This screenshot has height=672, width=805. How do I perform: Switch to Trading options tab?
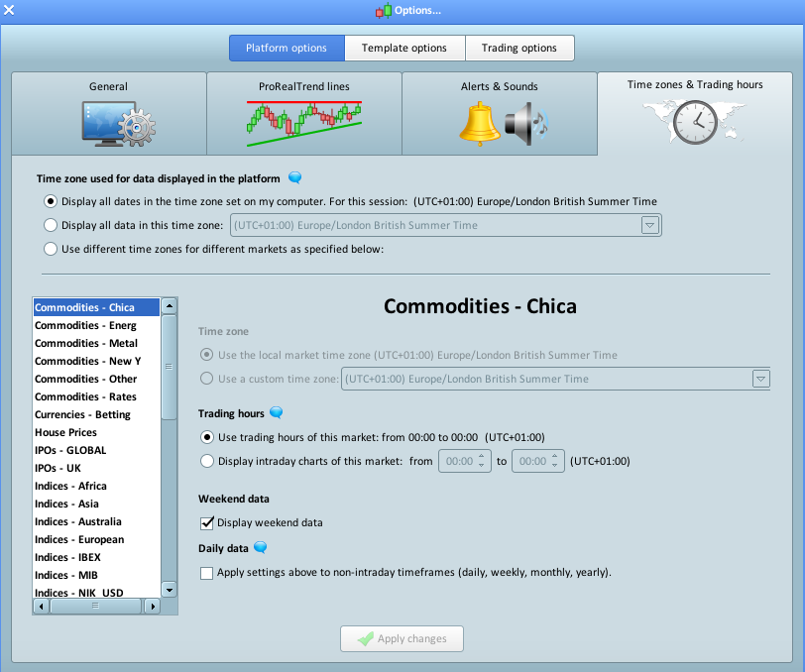(519, 48)
